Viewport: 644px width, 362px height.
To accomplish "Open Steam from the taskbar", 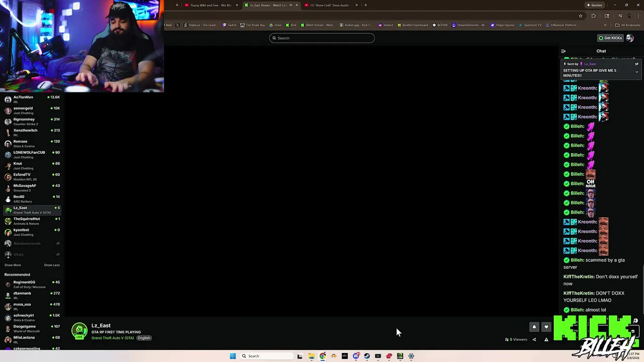I will click(x=367, y=356).
